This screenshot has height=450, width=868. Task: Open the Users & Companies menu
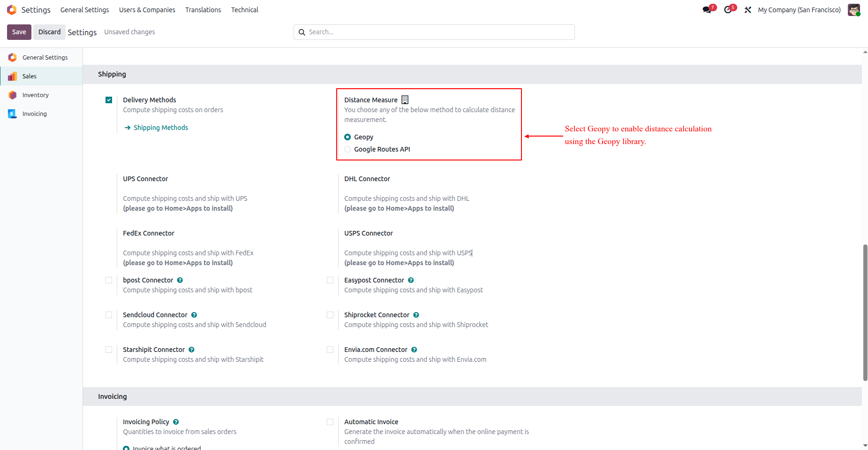coord(147,10)
